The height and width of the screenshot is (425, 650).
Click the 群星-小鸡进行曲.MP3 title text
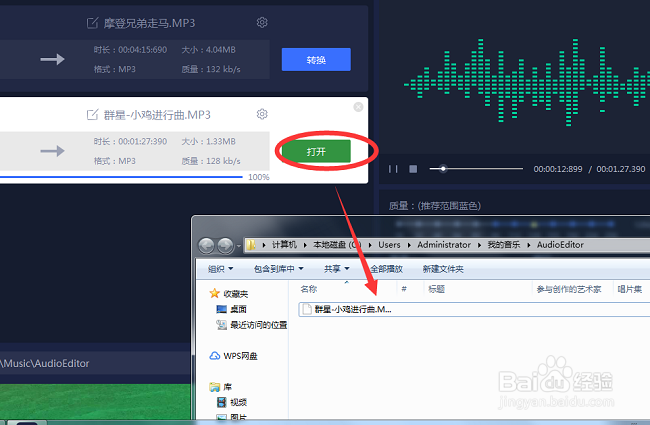[x=157, y=115]
